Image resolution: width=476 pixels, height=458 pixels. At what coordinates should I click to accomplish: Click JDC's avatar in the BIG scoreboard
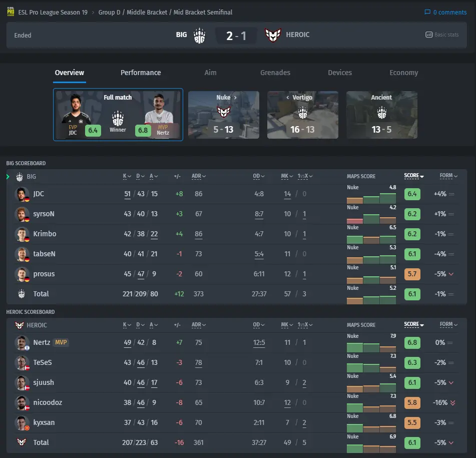click(22, 194)
